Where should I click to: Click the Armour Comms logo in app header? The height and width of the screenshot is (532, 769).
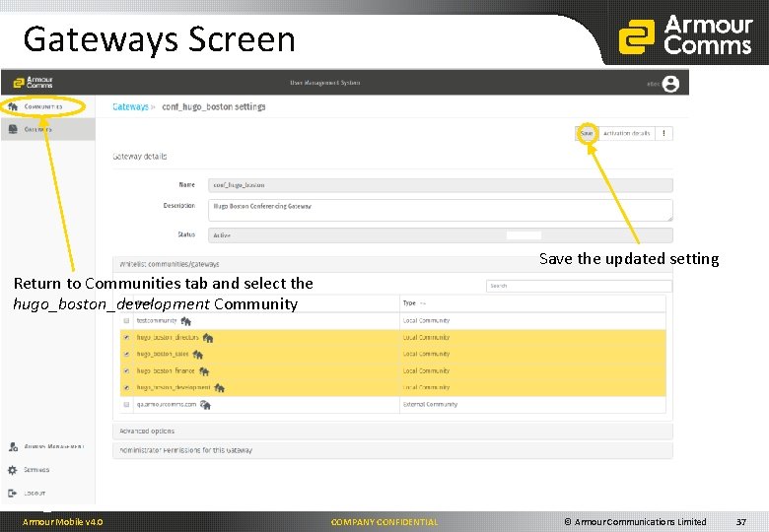[33, 83]
